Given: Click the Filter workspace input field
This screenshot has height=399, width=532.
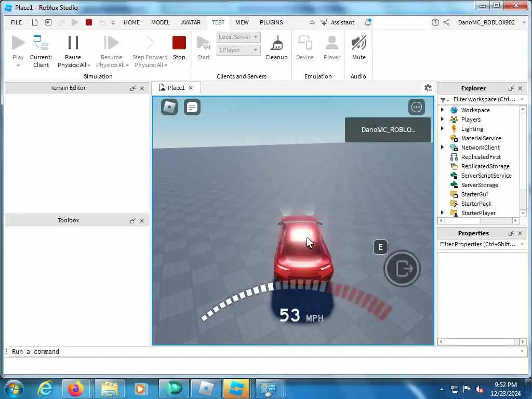Looking at the screenshot, I should [x=484, y=99].
